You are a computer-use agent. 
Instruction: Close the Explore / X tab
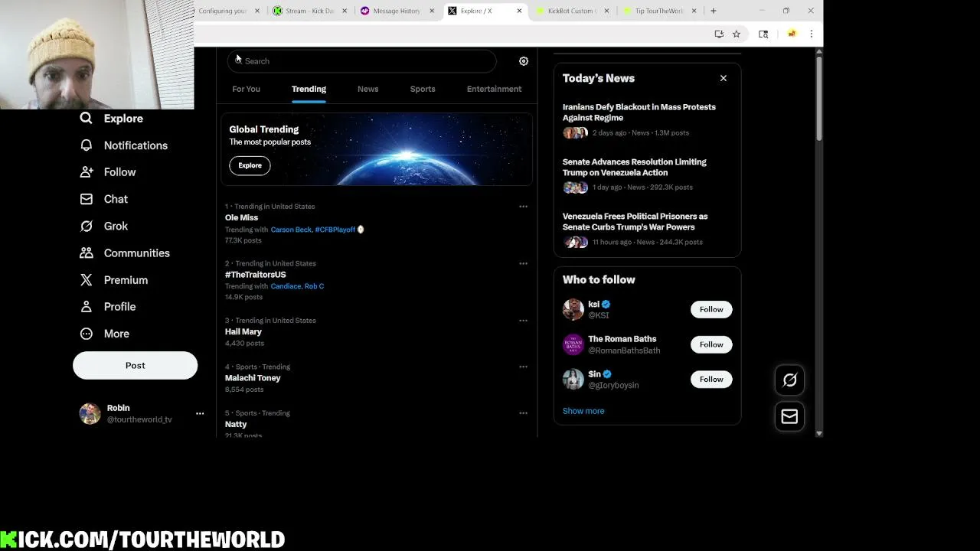519,11
